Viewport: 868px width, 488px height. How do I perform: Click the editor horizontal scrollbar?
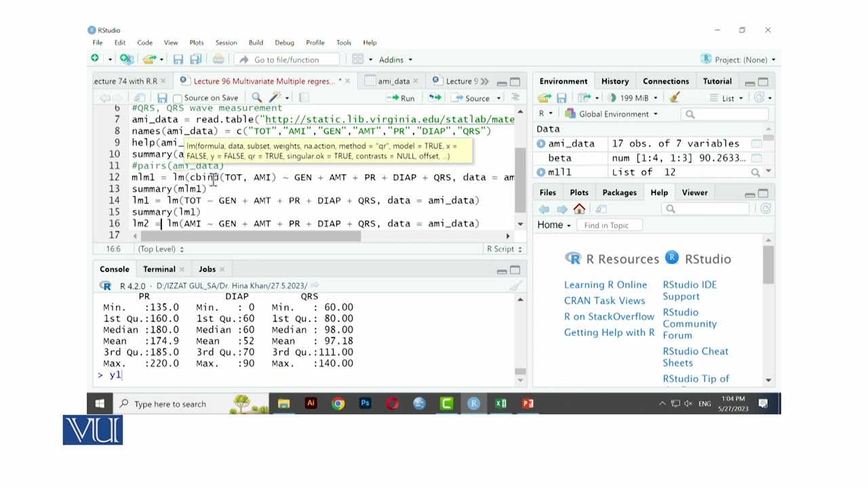point(251,236)
